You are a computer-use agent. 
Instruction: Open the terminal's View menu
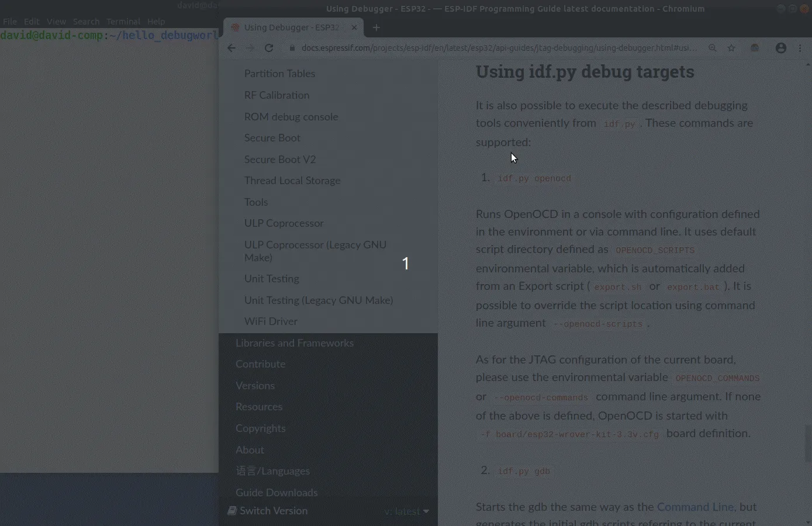tap(56, 22)
